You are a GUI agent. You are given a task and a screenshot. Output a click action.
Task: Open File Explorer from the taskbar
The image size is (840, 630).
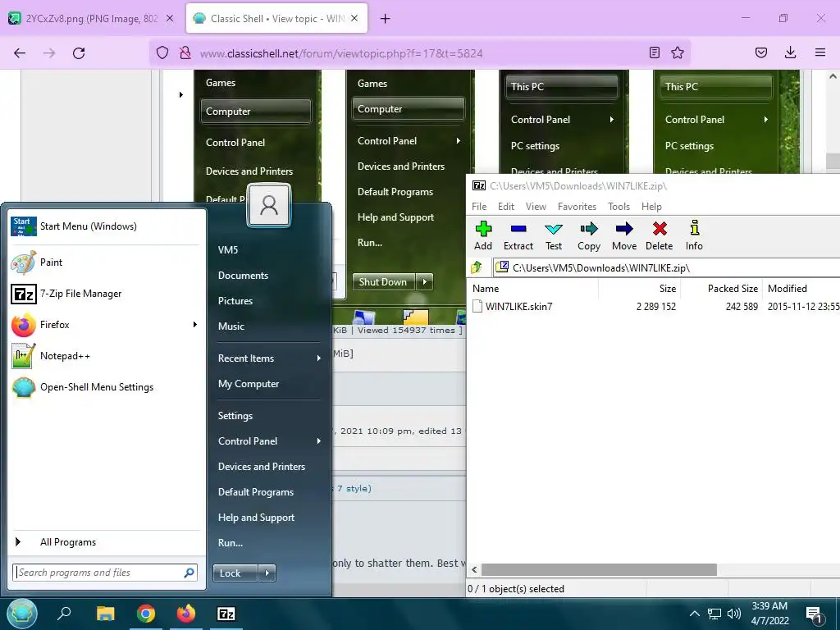pos(106,614)
